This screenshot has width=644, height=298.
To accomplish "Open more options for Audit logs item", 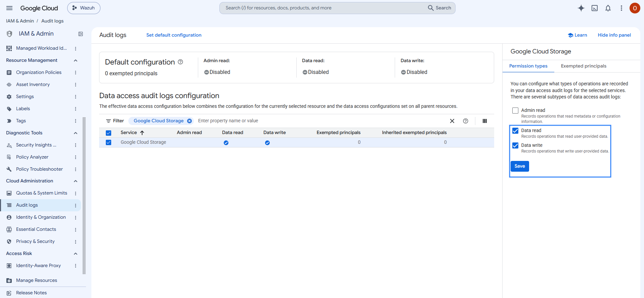I will tap(76, 205).
